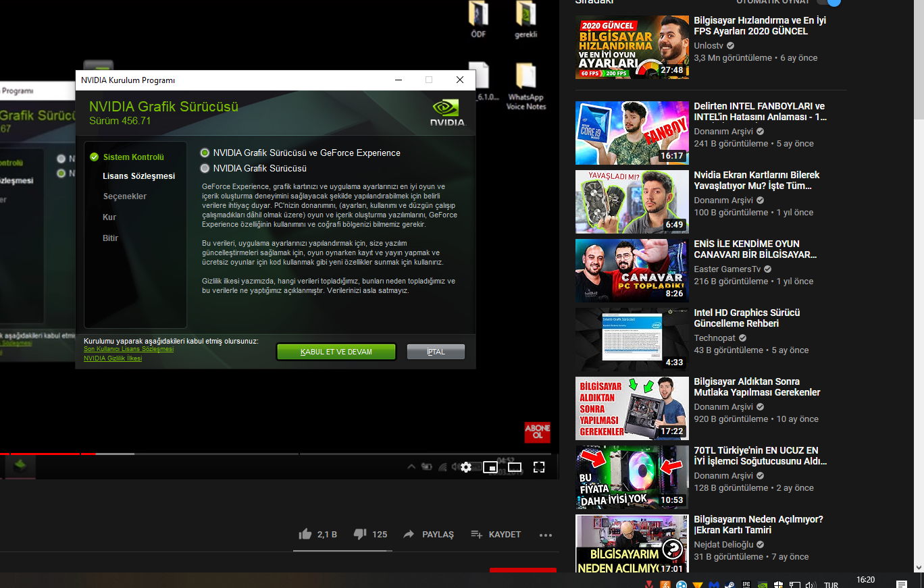Open the gerekli folder on the desktop
Screen dimensions: 924x588
point(526,19)
